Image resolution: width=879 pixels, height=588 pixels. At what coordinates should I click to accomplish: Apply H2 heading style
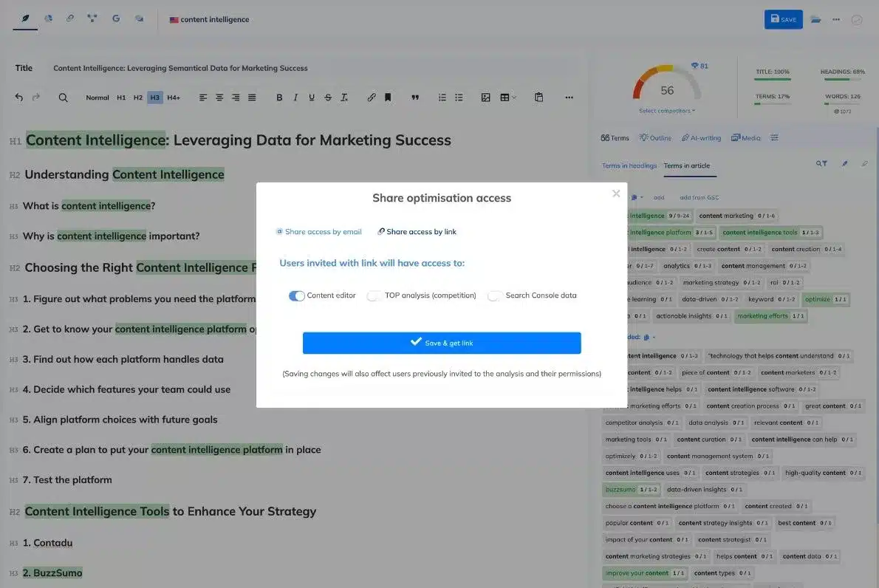click(138, 98)
